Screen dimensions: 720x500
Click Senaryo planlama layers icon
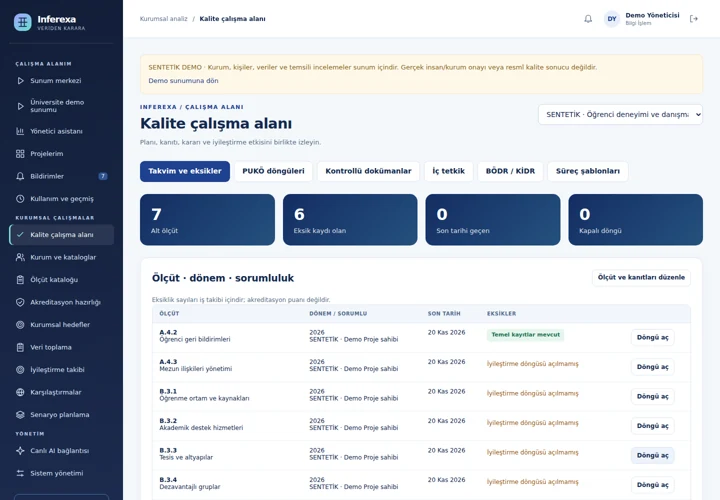(20, 415)
